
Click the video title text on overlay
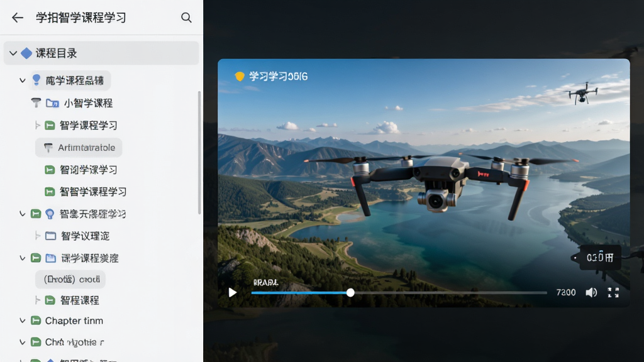[278, 76]
